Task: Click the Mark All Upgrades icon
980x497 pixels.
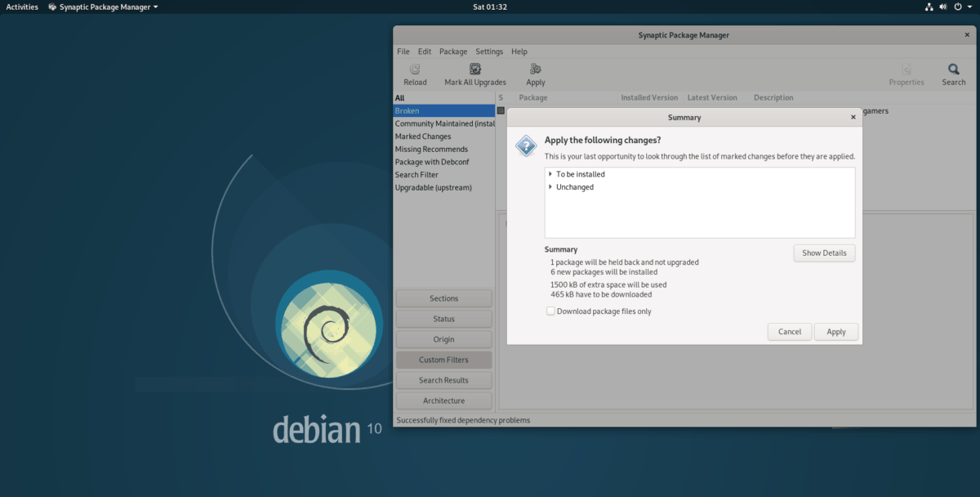Action: point(474,69)
